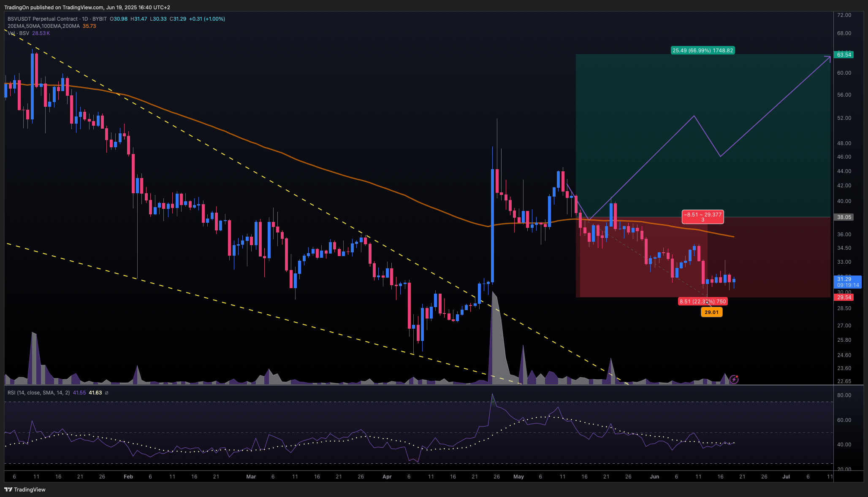Click the 40.00 price scale label
The width and height of the screenshot is (868, 497).
tap(844, 201)
